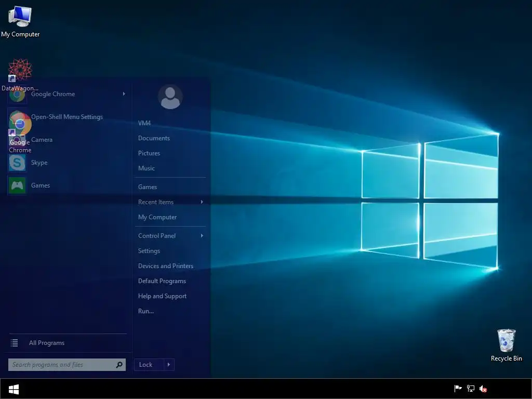The height and width of the screenshot is (399, 532).
Task: Open the network status tray icon
Action: pos(471,389)
